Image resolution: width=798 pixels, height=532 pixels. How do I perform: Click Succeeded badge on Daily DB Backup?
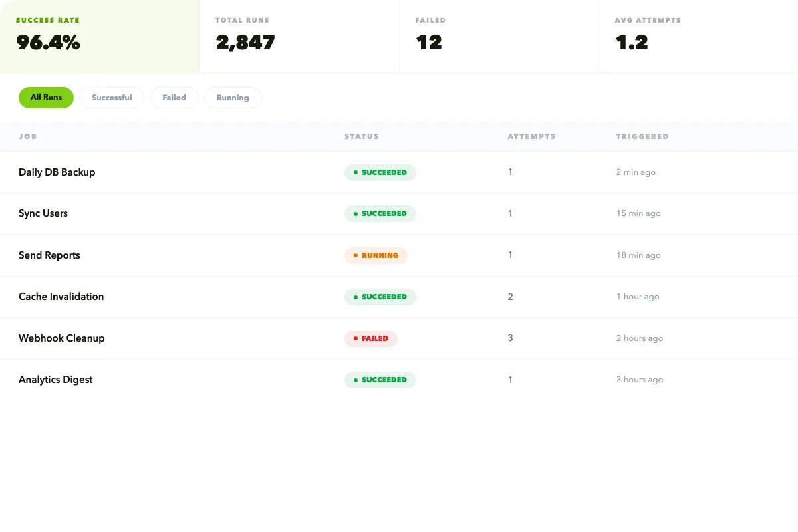380,172
